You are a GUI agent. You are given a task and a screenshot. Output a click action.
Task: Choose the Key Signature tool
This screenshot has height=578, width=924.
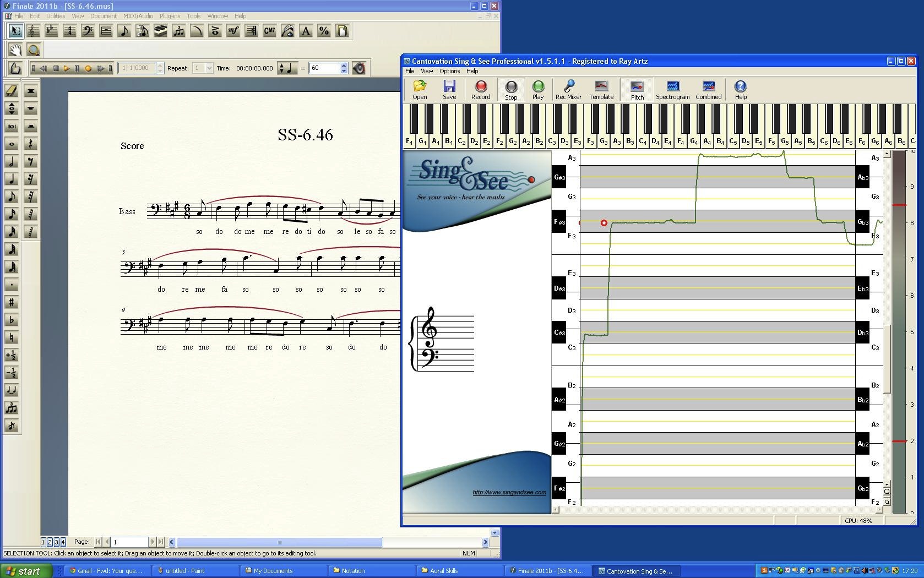click(51, 31)
